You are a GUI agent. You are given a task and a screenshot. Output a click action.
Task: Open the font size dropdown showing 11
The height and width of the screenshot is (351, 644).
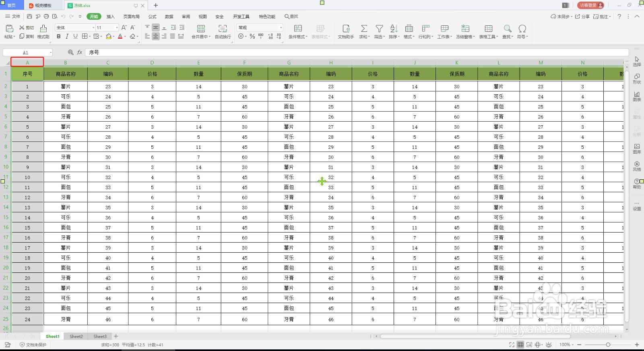[x=117, y=28]
